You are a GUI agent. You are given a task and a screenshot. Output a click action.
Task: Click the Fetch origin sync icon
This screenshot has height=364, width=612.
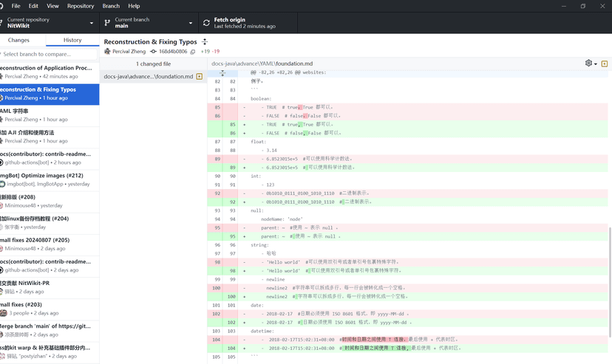click(x=206, y=23)
